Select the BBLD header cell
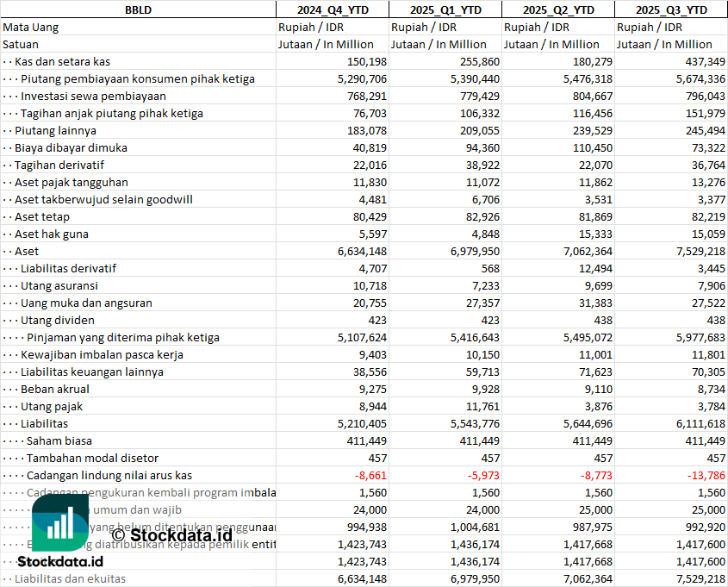The width and height of the screenshot is (728, 587). (138, 9)
